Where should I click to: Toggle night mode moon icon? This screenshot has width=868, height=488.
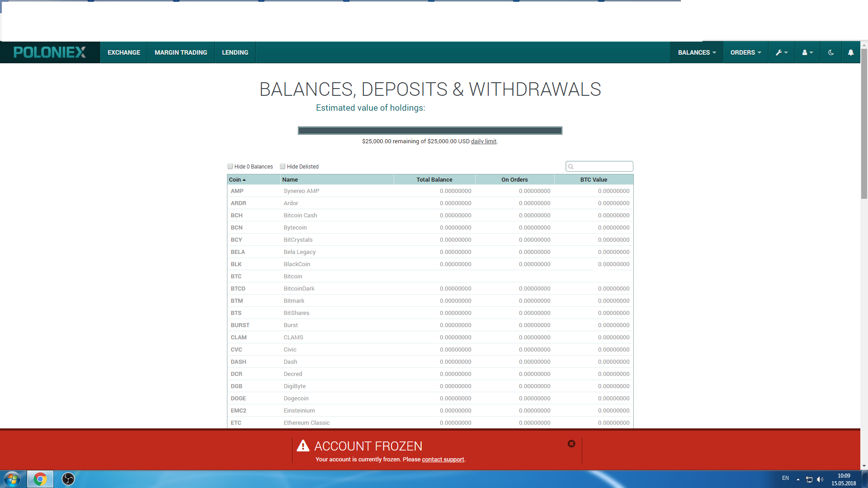coord(830,52)
